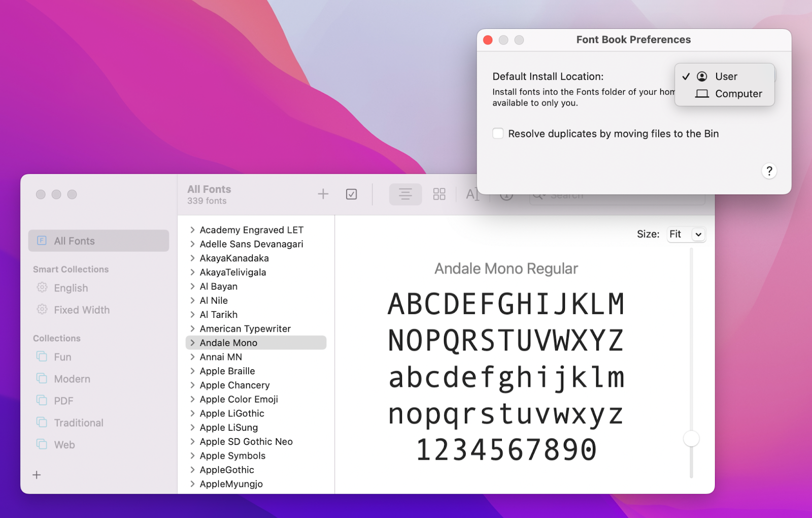Expand the Apple LiGothic font family chevron
This screenshot has width=812, height=518.
pos(192,413)
